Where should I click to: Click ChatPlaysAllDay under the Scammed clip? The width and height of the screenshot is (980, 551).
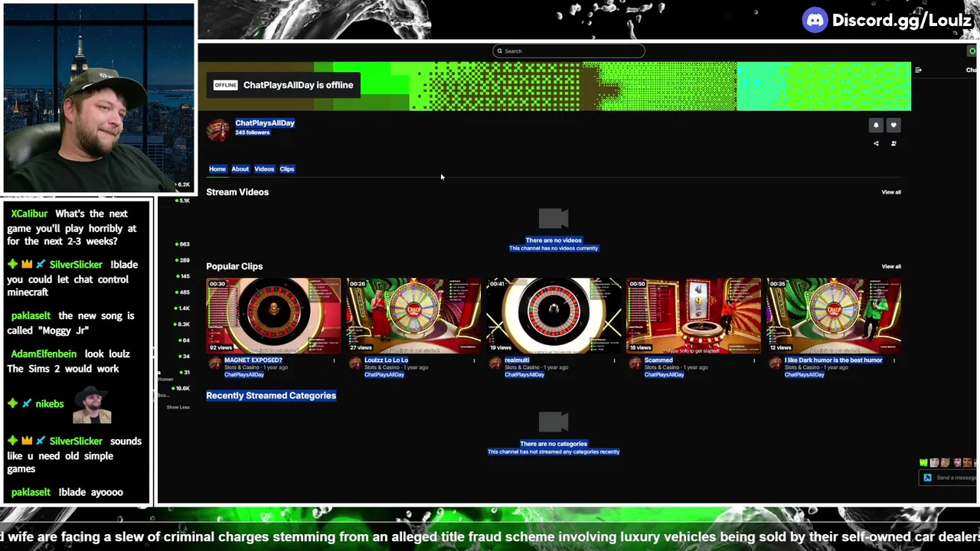coord(664,375)
